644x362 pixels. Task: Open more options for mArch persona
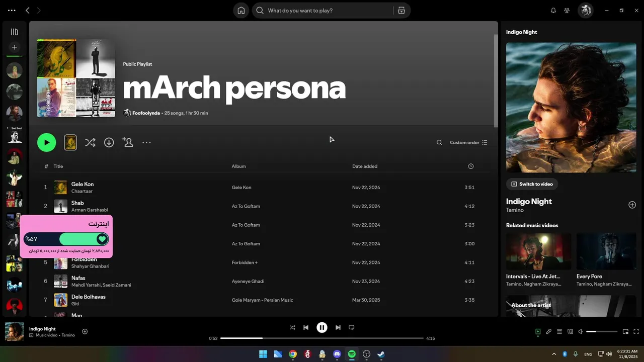[x=146, y=142]
